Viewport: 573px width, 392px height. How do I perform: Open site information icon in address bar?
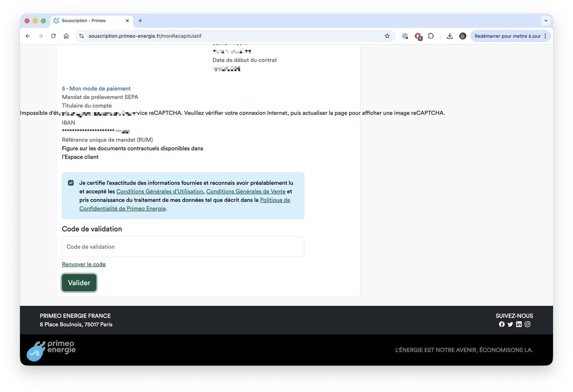(82, 36)
